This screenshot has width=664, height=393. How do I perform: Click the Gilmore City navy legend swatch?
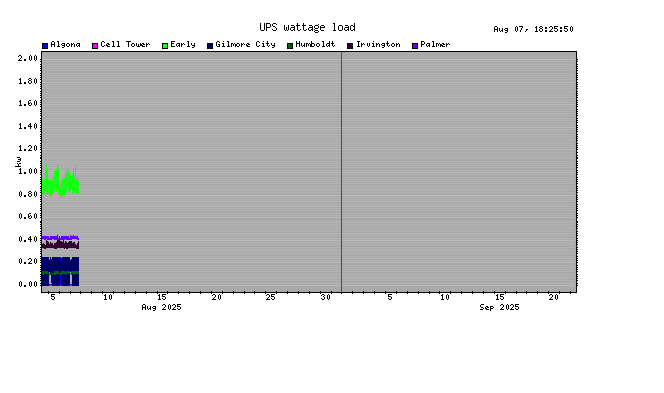[210, 46]
